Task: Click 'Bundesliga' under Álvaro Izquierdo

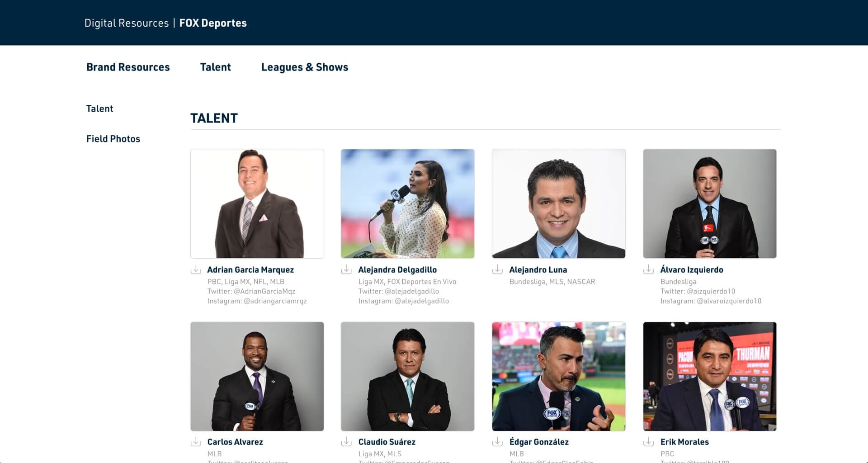Action: 678,282
